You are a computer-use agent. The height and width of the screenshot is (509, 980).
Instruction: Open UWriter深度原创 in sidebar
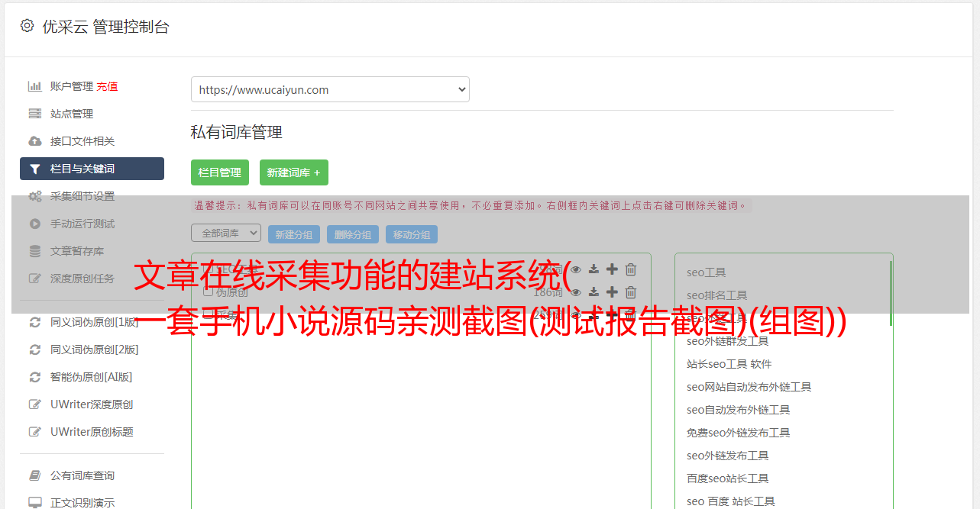92,404
